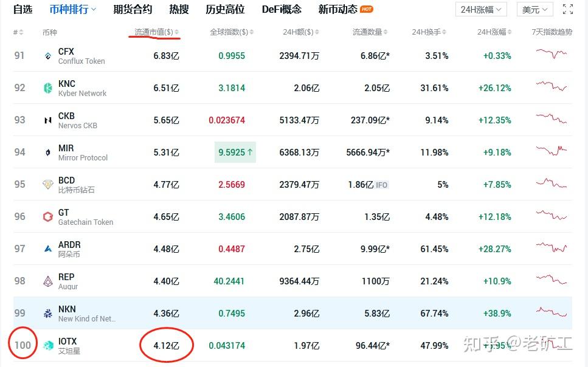Open the NKN New Kind of Net name link
Image resolution: width=588 pixels, height=367 pixels.
(86, 314)
